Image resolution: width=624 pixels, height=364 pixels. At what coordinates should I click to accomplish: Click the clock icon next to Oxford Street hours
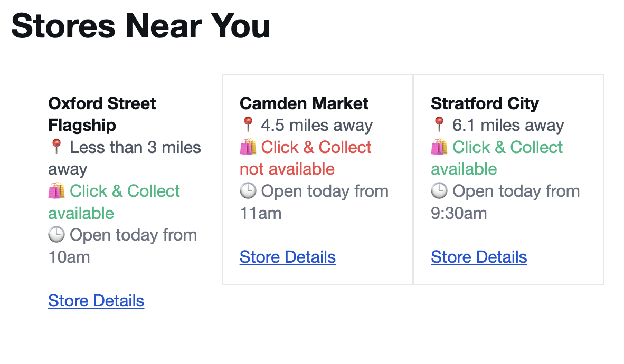point(55,235)
